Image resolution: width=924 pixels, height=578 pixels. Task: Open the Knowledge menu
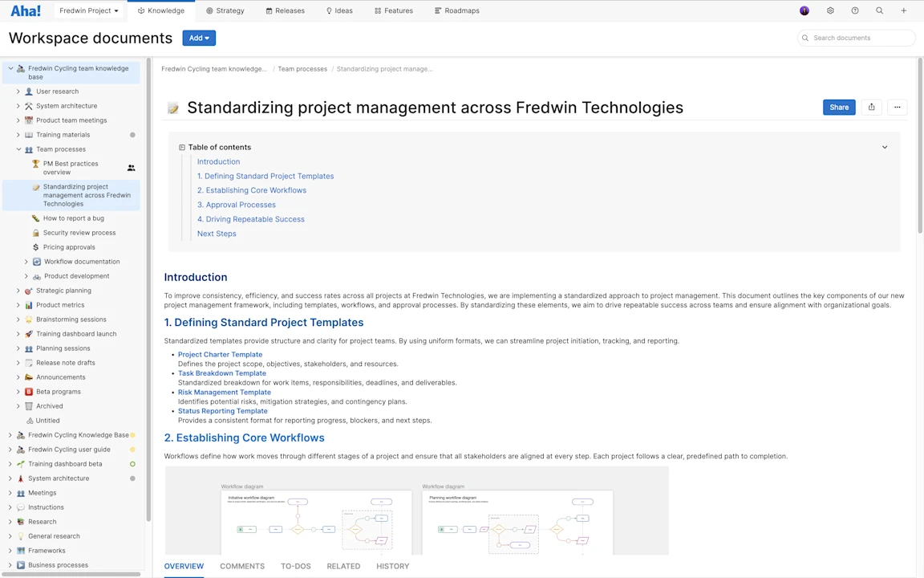(161, 10)
